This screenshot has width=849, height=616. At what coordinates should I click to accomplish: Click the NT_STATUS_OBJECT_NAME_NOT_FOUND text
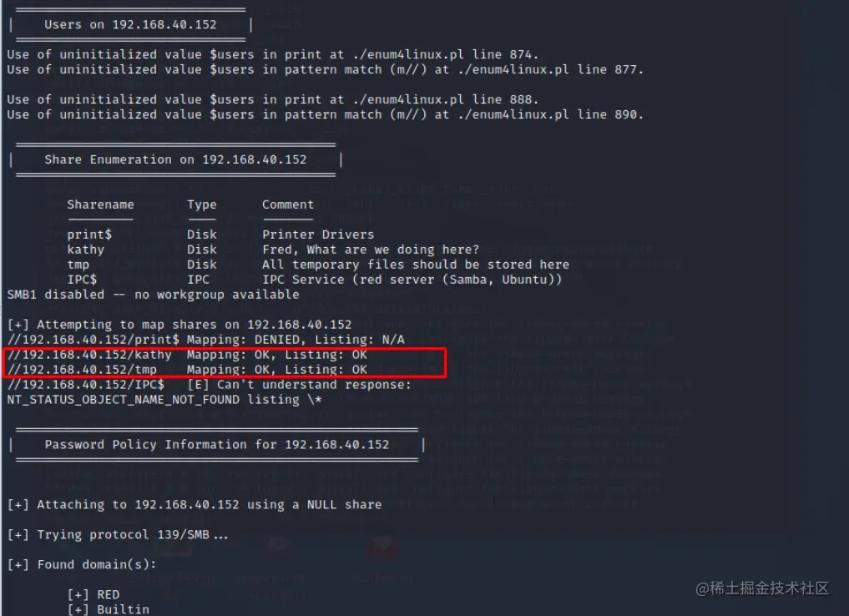tap(123, 400)
